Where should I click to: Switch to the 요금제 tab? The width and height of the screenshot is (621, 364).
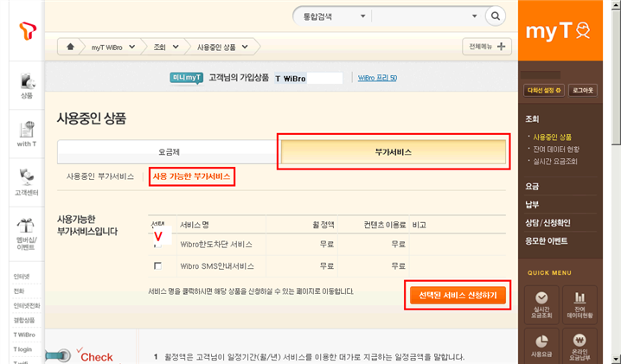170,151
